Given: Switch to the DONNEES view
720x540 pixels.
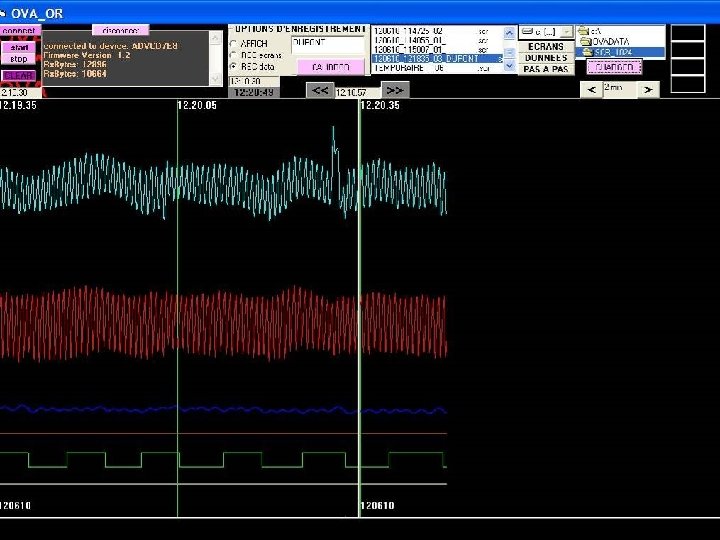Looking at the screenshot, I should pyautogui.click(x=546, y=58).
